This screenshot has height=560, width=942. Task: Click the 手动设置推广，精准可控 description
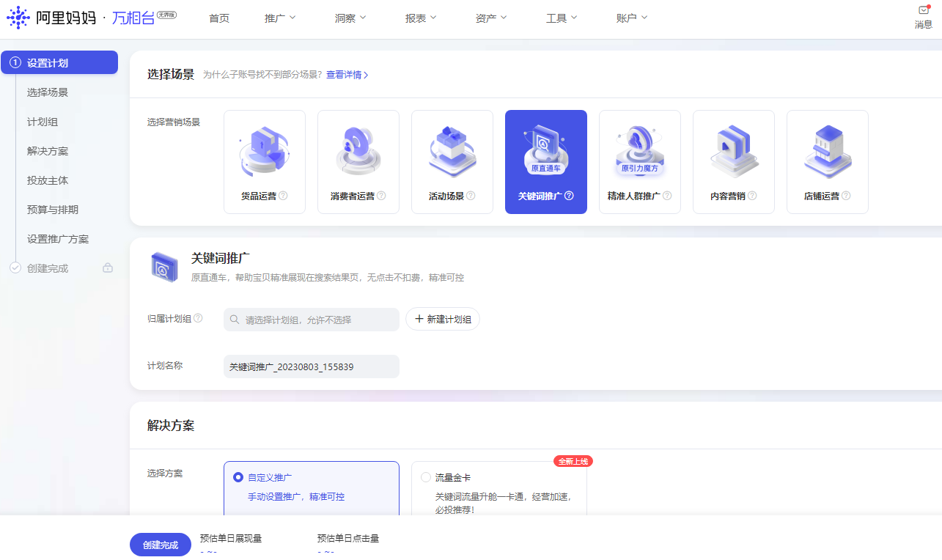(296, 496)
